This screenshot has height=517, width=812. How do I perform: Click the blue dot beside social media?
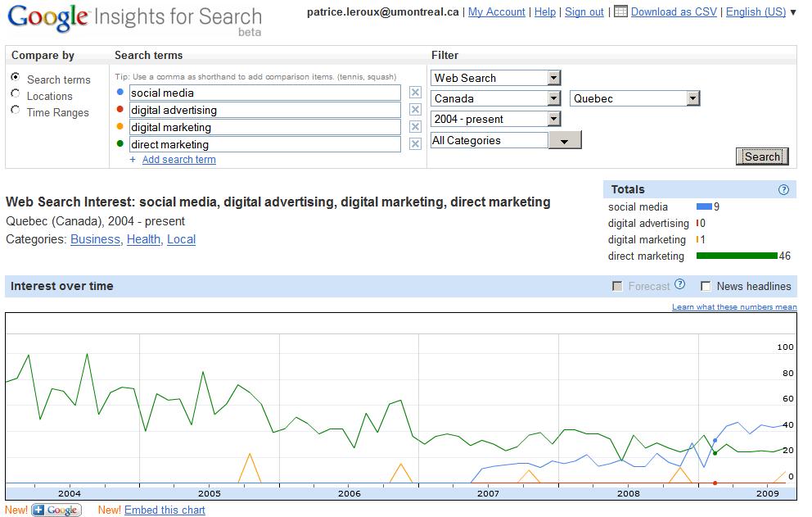(x=120, y=92)
